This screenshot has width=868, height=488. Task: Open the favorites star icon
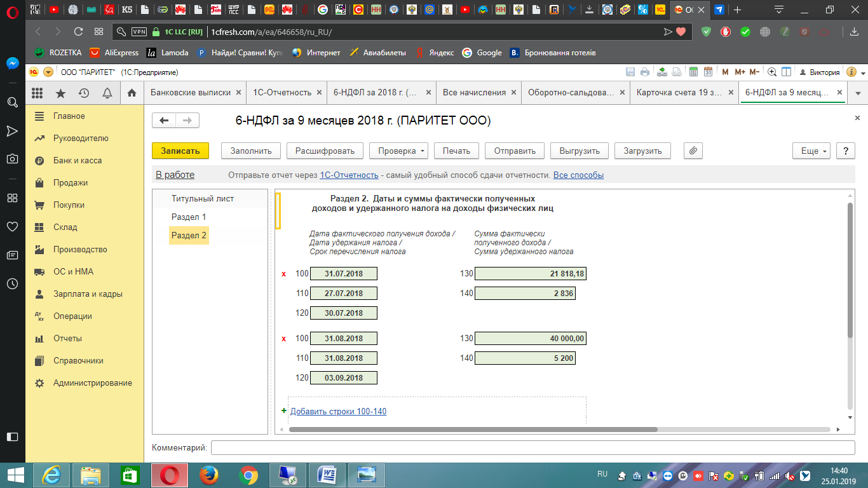pos(60,93)
